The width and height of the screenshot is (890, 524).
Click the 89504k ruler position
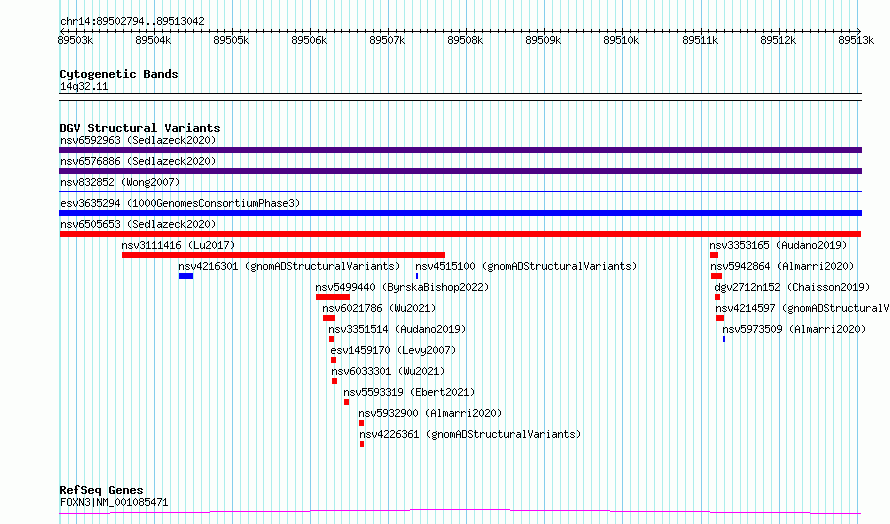[x=153, y=40]
